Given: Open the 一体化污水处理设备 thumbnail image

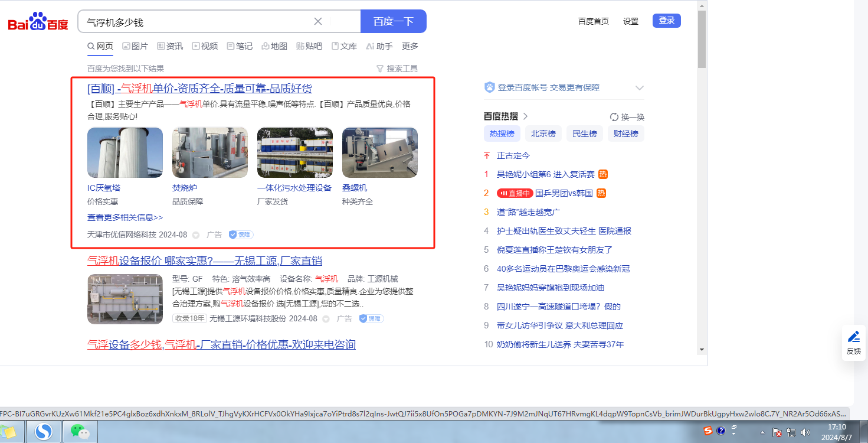Looking at the screenshot, I should pos(295,152).
